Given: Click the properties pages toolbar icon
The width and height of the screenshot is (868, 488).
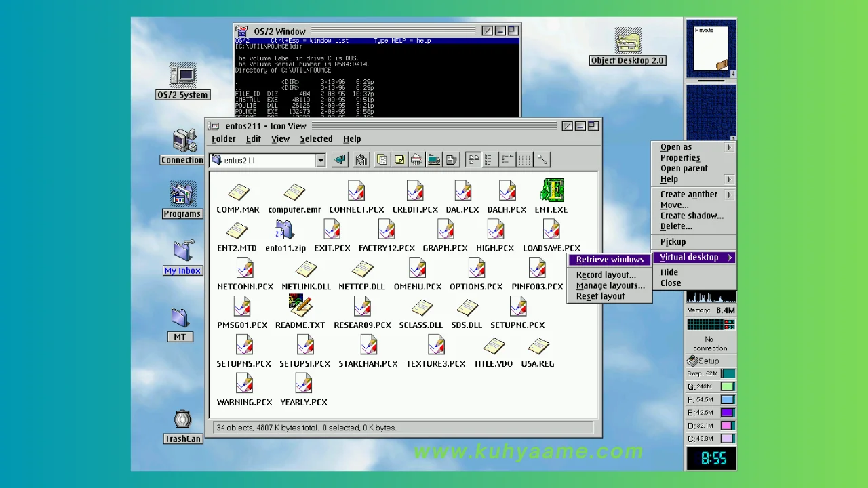Looking at the screenshot, I should point(451,160).
